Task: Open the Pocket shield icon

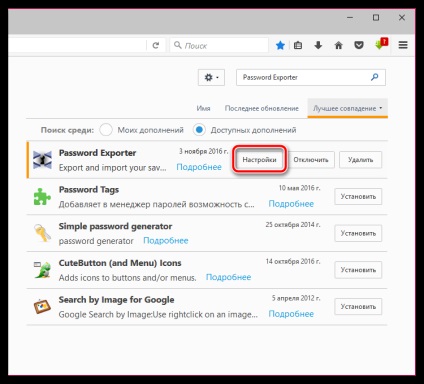Action: pyautogui.click(x=359, y=45)
